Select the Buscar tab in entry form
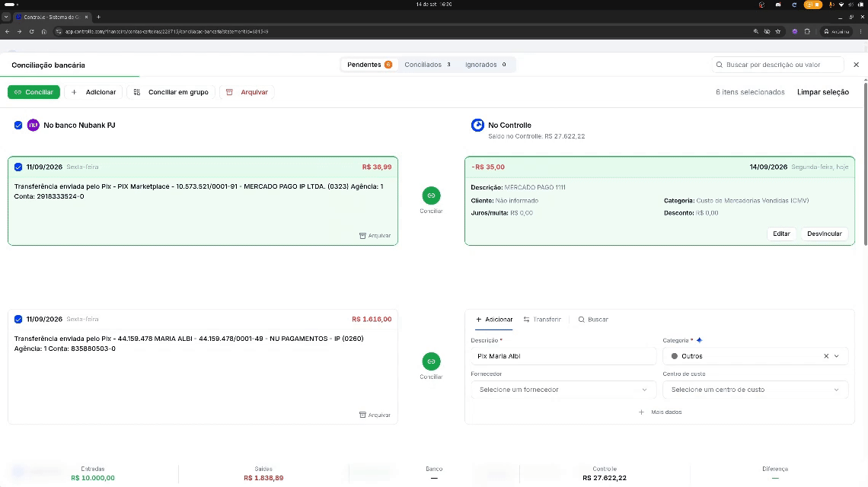The height and width of the screenshot is (487, 868). (593, 320)
